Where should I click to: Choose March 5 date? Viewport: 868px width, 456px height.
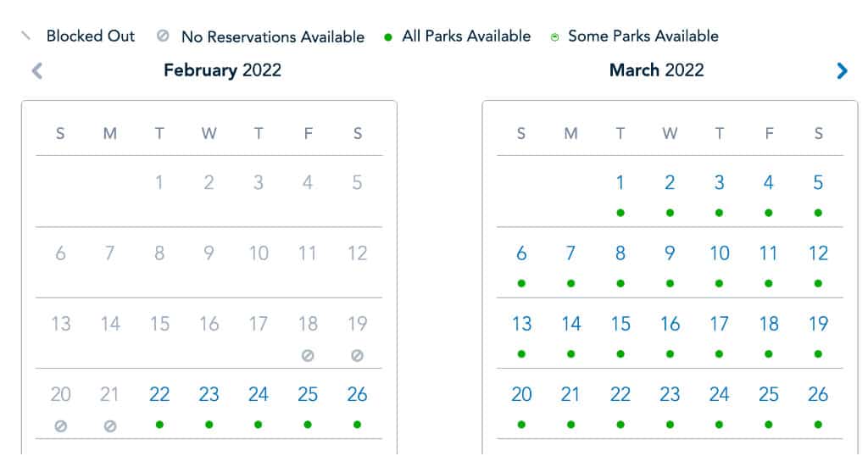click(818, 182)
